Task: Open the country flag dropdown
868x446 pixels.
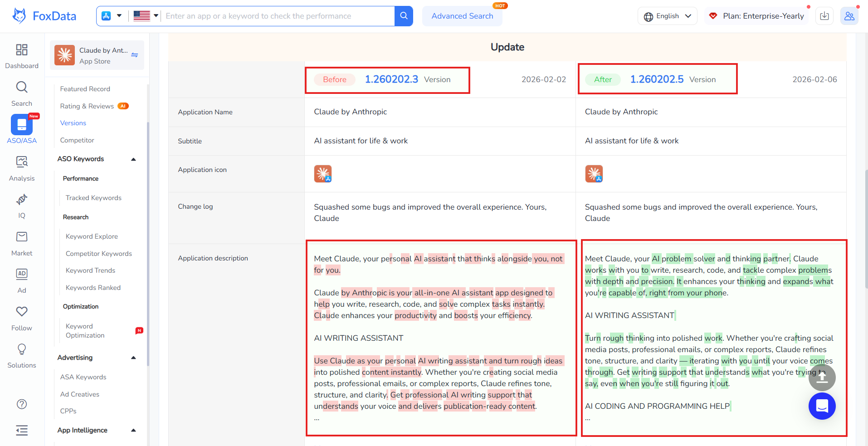Action: pyautogui.click(x=146, y=16)
